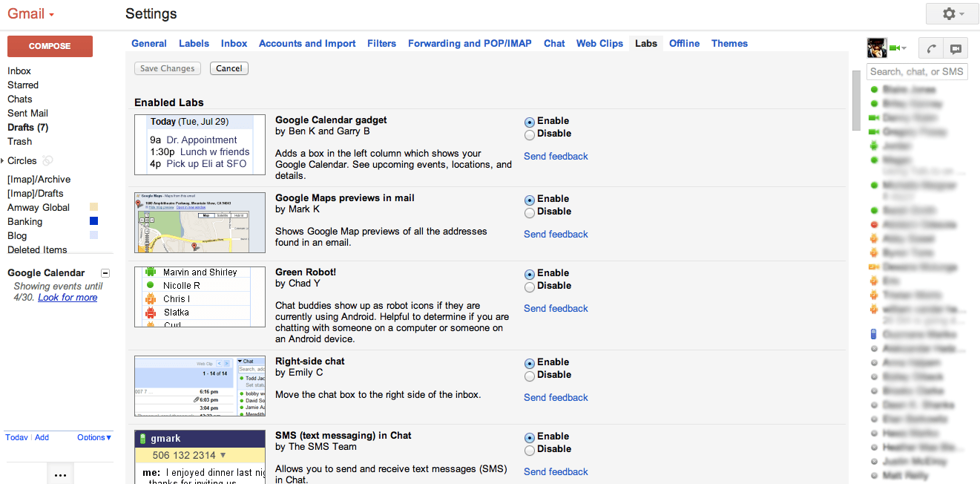Open the Accounts and Import tab
Image resolution: width=980 pixels, height=484 pixels.
tap(307, 43)
